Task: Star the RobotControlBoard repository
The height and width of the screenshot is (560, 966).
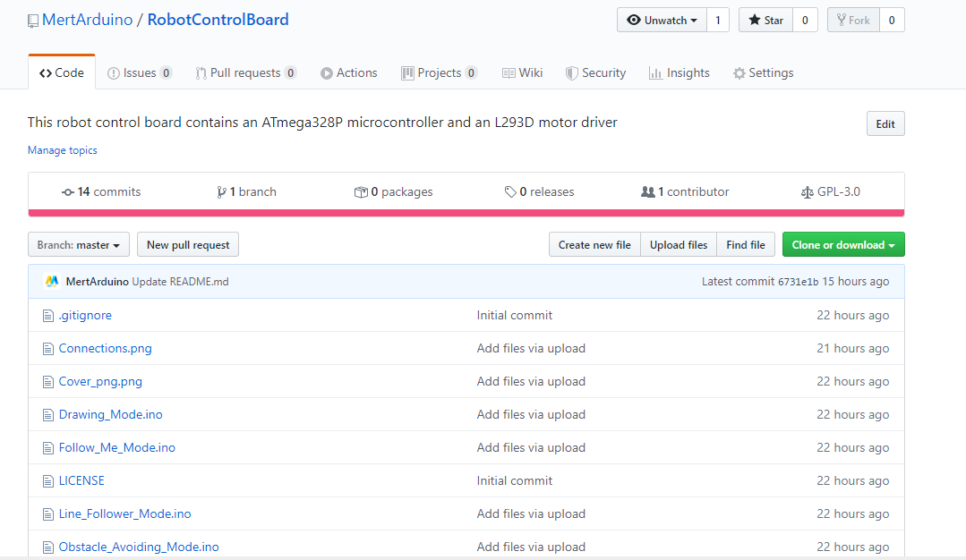Action: tap(765, 21)
